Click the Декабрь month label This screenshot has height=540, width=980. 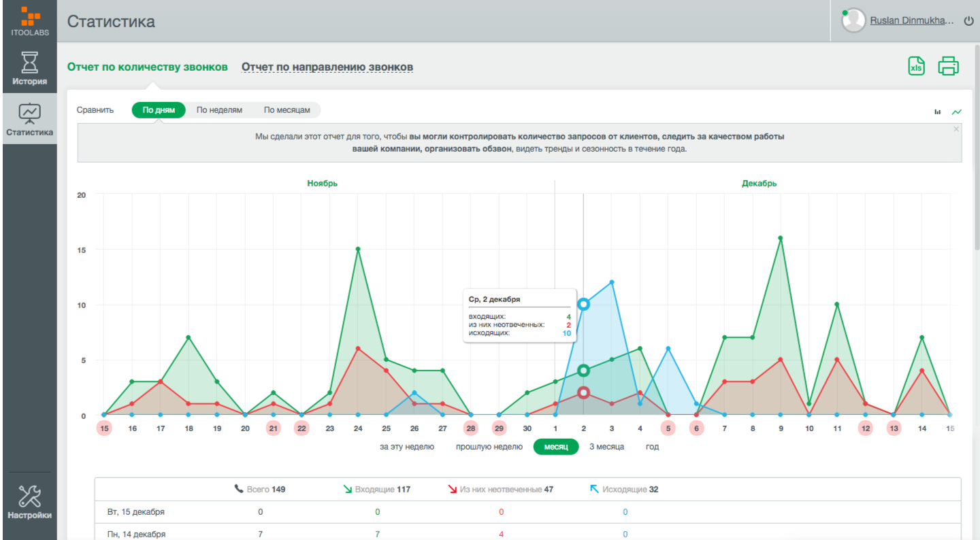pos(759,184)
